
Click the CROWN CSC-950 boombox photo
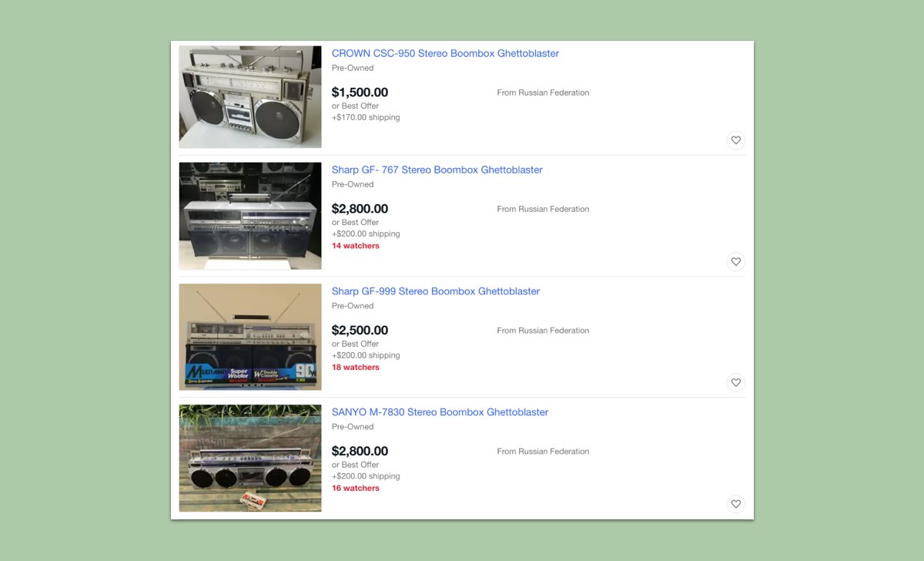pos(250,97)
